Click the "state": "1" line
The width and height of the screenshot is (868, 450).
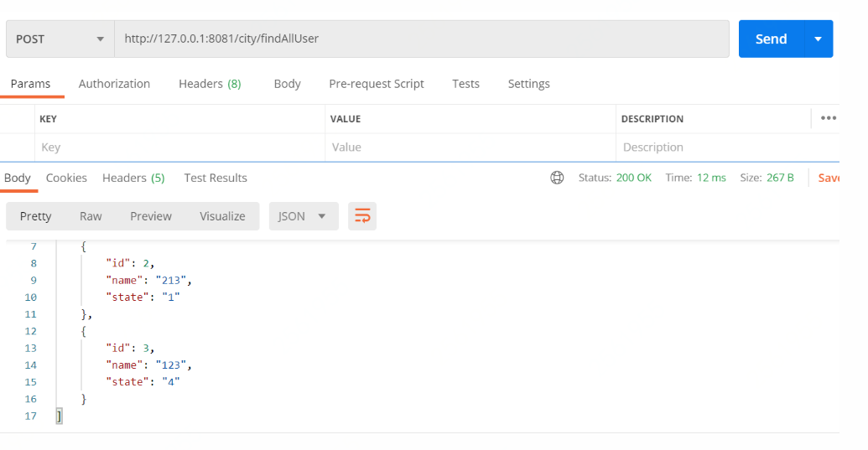coord(143,297)
